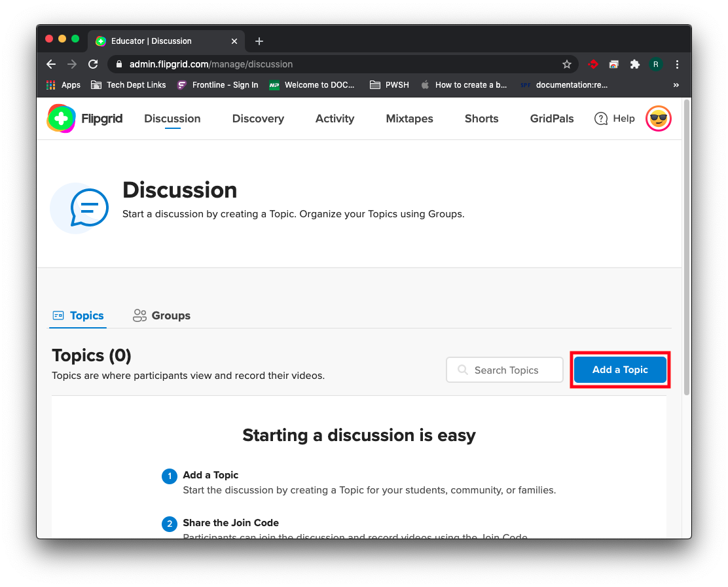Click the browser forward arrow
The height and width of the screenshot is (587, 728).
coord(72,64)
